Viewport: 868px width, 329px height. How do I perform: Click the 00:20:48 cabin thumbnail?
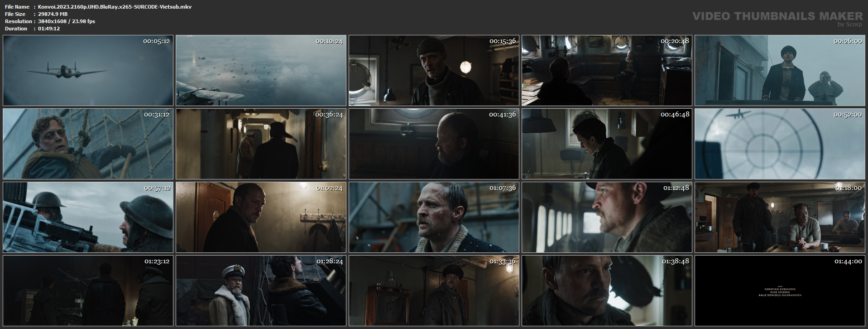pyautogui.click(x=607, y=71)
